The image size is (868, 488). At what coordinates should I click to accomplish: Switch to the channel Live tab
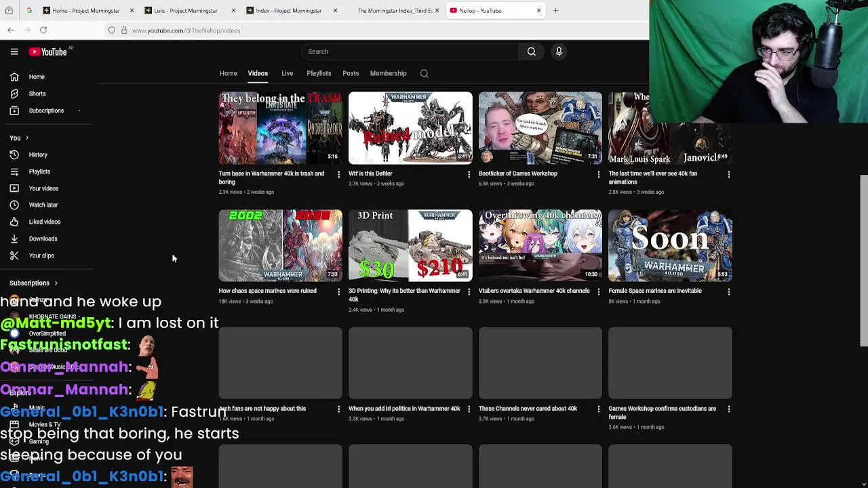(x=287, y=73)
